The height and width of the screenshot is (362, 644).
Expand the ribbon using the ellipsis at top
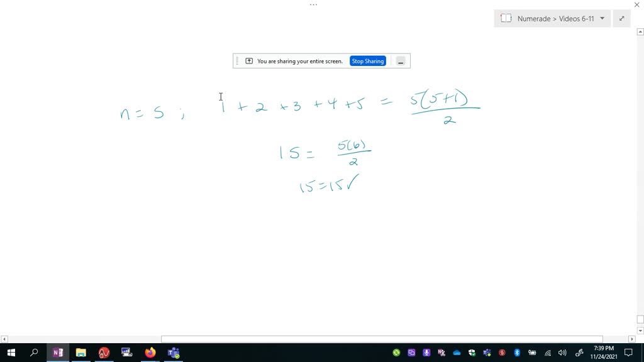click(313, 4)
